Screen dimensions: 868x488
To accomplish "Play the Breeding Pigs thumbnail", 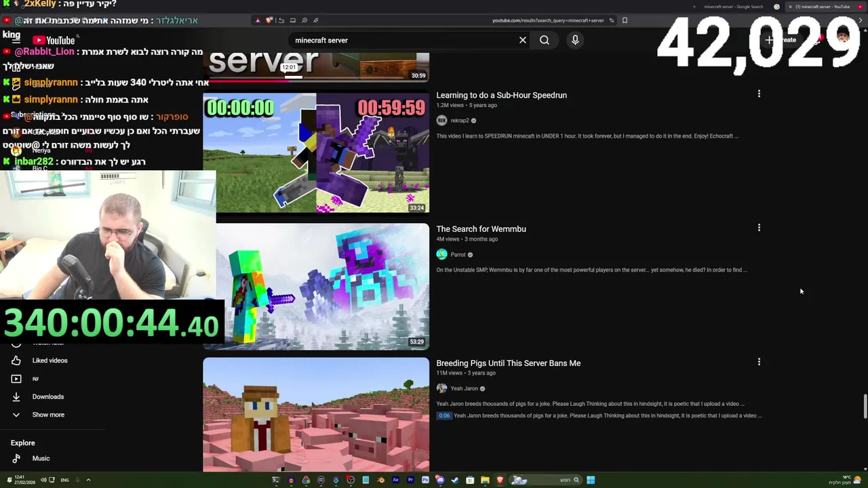I will tap(316, 414).
